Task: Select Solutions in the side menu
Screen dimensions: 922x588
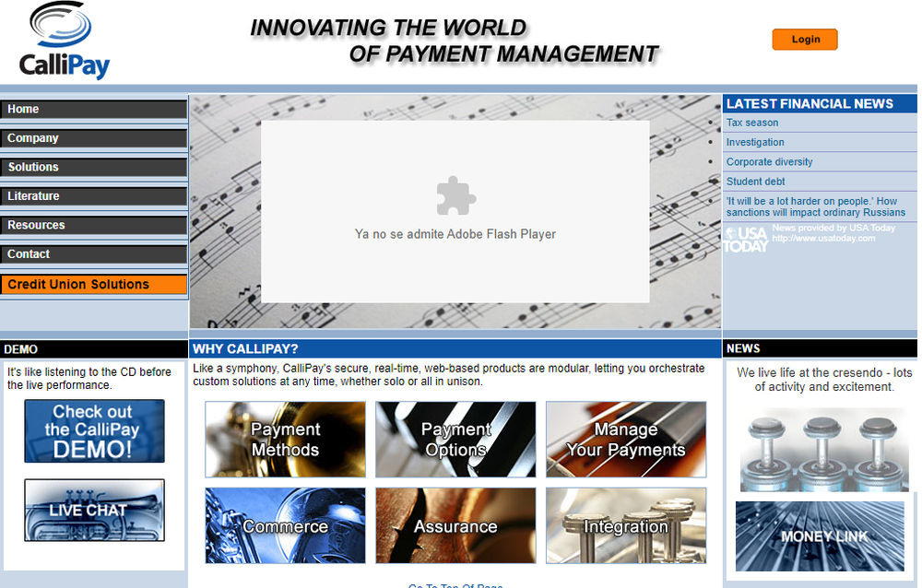Action: click(x=94, y=167)
